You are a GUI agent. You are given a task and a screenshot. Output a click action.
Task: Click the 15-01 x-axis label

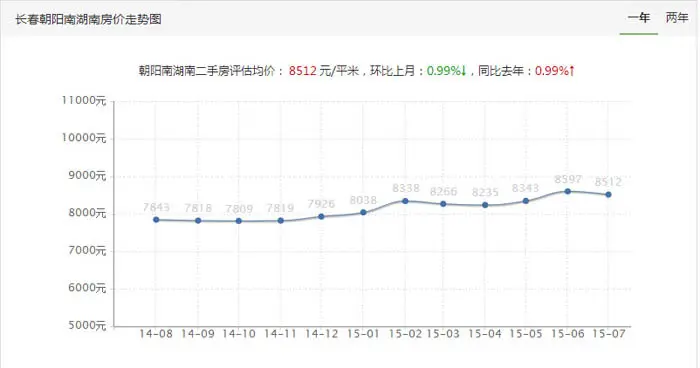pyautogui.click(x=363, y=334)
